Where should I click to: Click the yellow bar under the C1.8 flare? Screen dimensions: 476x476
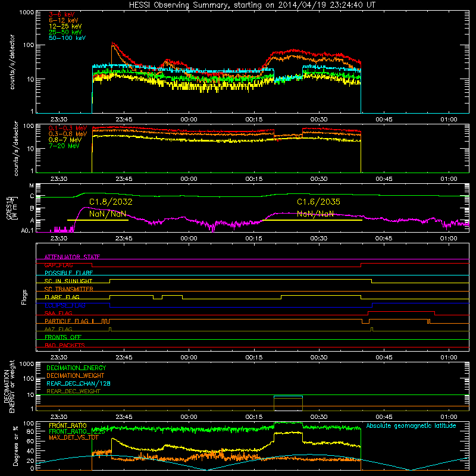[x=98, y=220]
